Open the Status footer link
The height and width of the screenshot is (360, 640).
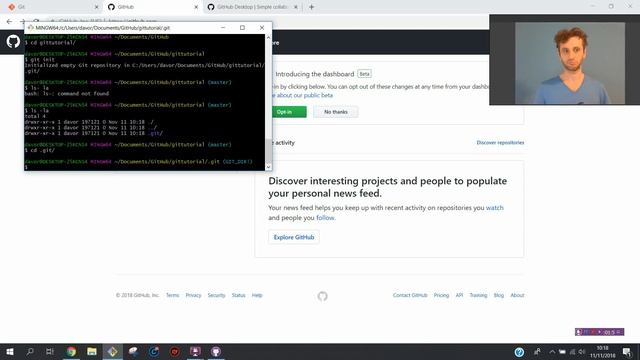238,295
